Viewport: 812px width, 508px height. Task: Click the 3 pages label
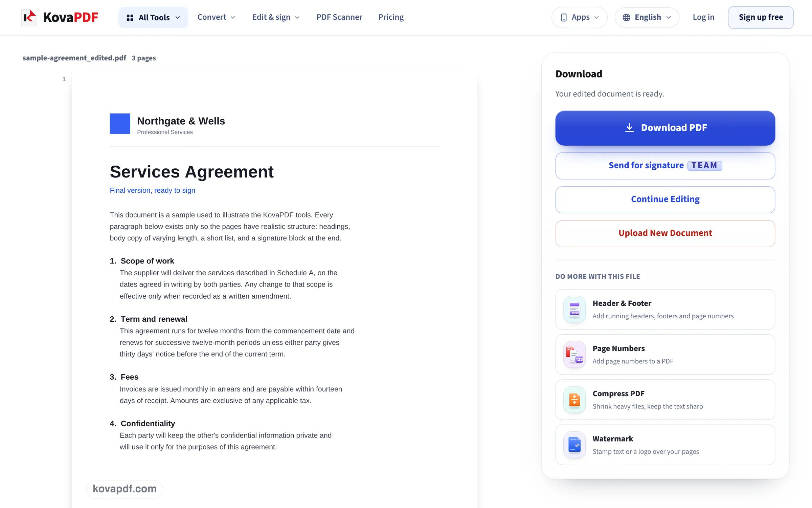(x=144, y=58)
